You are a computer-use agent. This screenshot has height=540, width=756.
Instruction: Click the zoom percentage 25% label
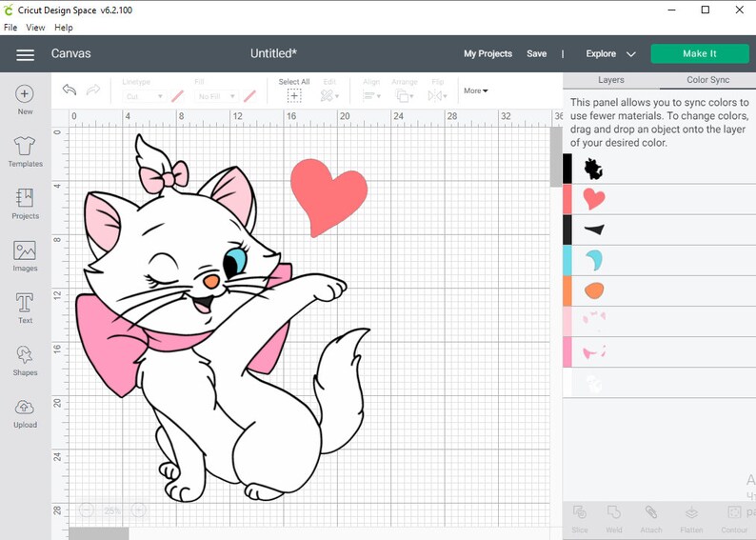112,510
